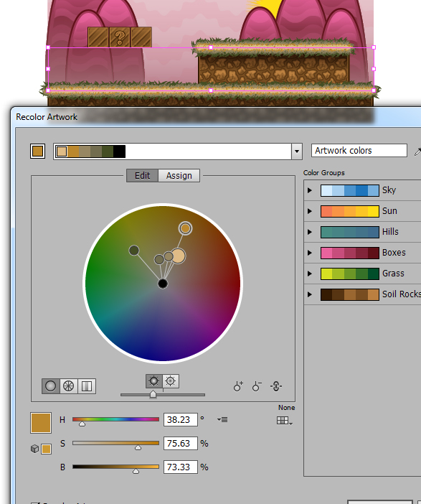Expand the Hills color group

310,232
